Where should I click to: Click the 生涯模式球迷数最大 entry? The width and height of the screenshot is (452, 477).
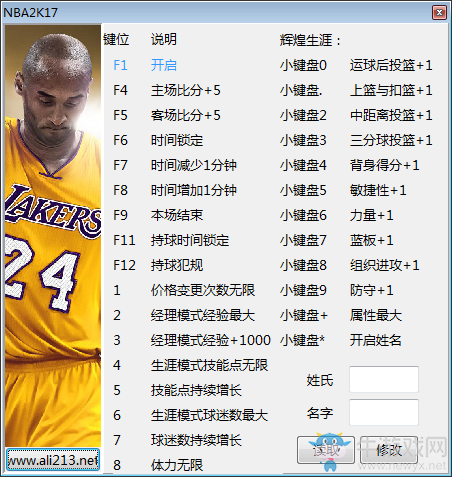209,415
